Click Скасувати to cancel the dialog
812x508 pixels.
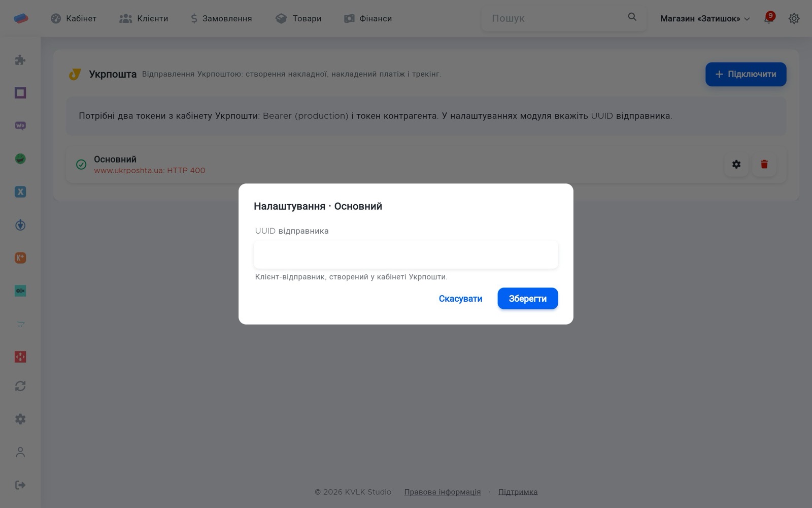(x=460, y=299)
